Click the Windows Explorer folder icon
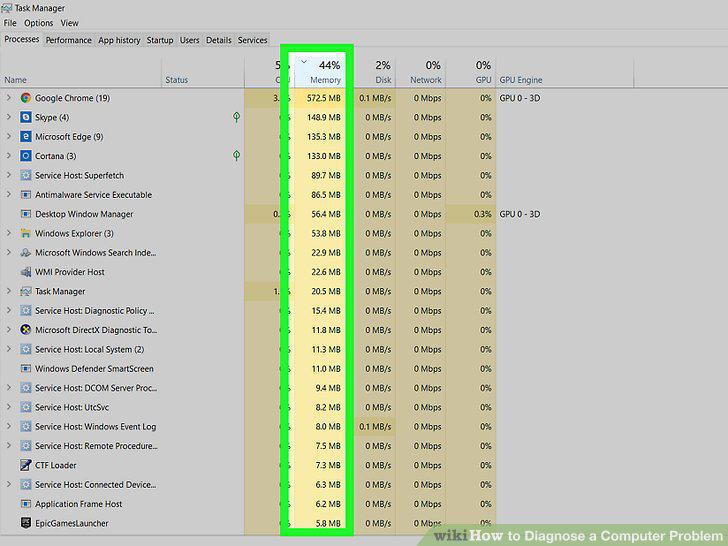 [x=26, y=234]
